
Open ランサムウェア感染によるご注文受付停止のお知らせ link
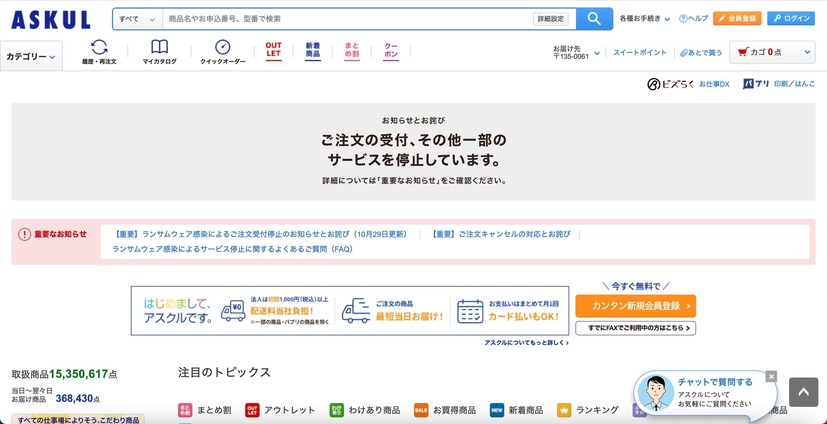tap(260, 234)
